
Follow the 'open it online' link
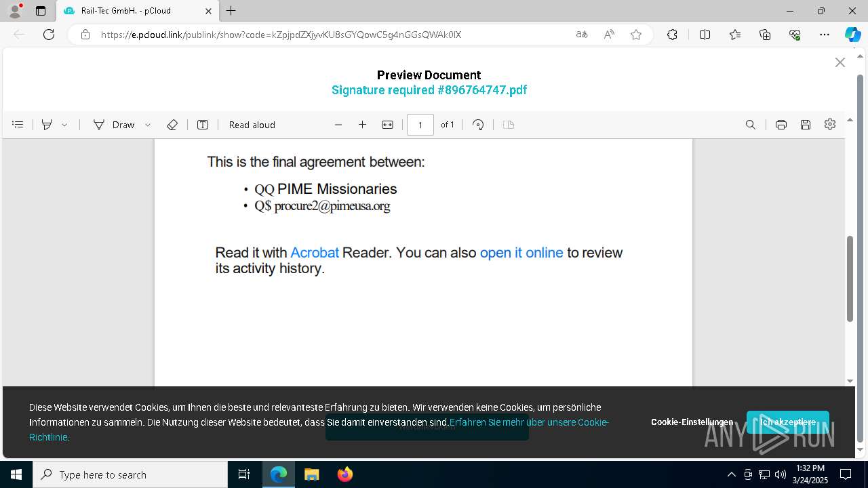tap(521, 253)
